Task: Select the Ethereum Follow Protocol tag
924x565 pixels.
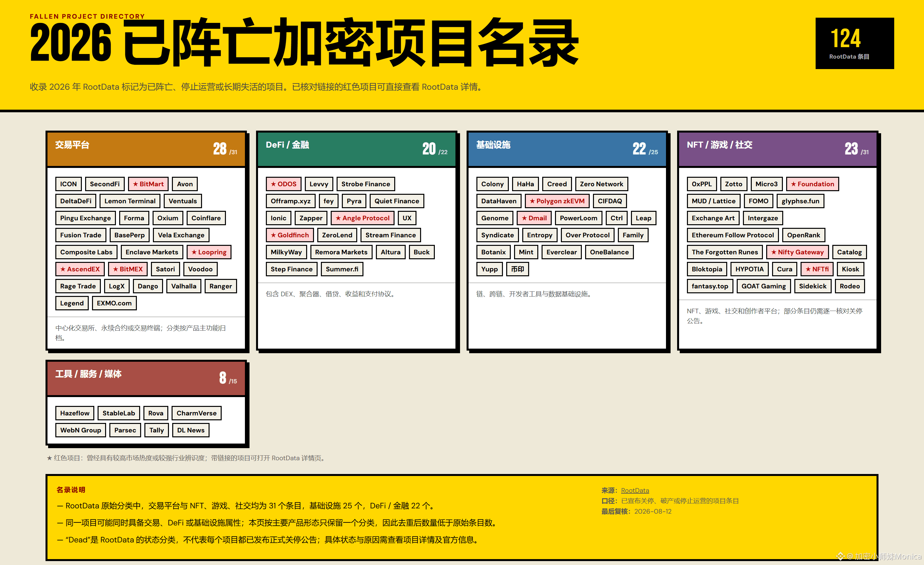Action: tap(733, 235)
